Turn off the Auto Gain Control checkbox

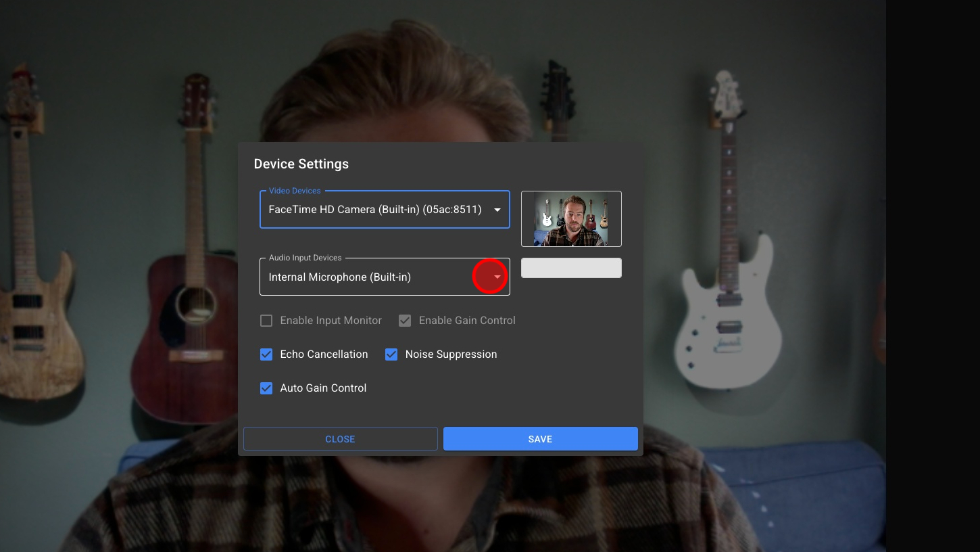(x=266, y=388)
